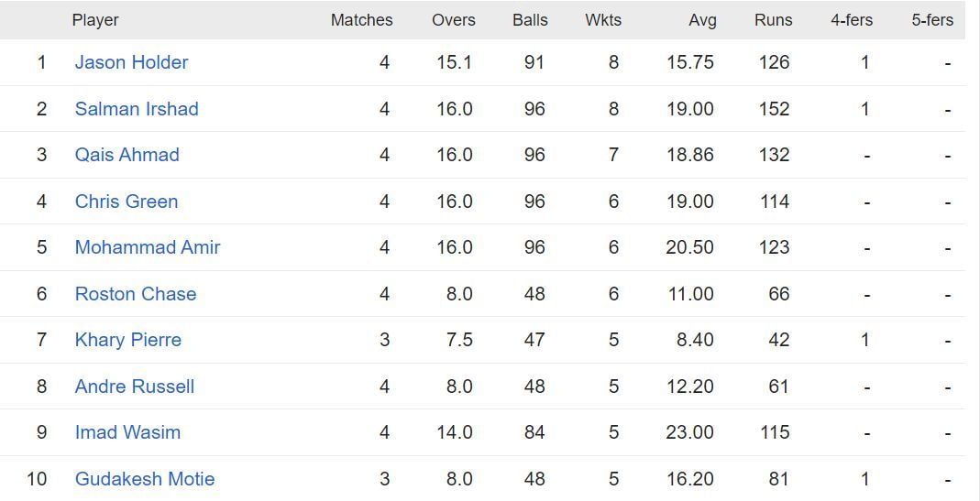980x501 pixels.
Task: Click the Roston Chase name link
Action: click(x=136, y=294)
